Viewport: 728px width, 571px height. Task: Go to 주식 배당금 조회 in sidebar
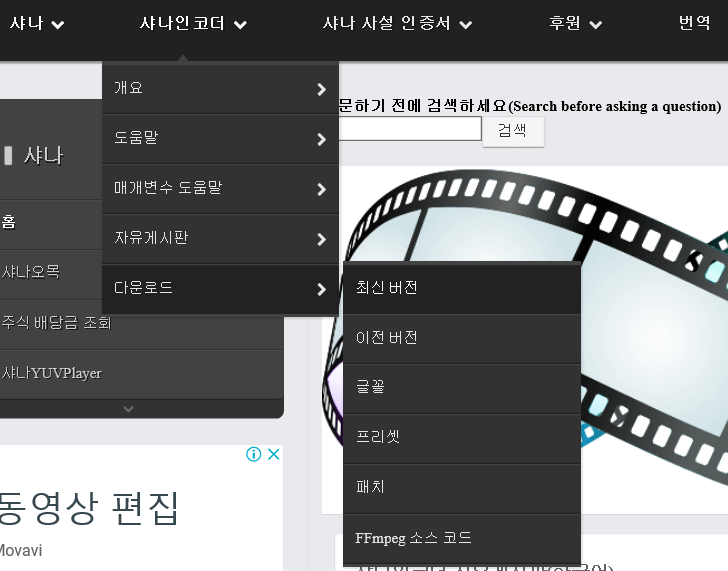[x=56, y=323]
